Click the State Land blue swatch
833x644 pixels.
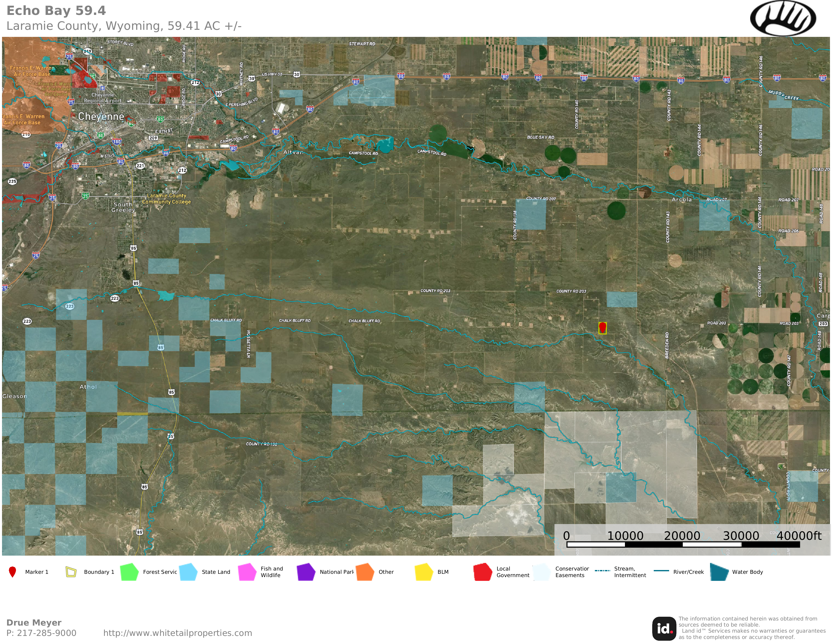[188, 572]
